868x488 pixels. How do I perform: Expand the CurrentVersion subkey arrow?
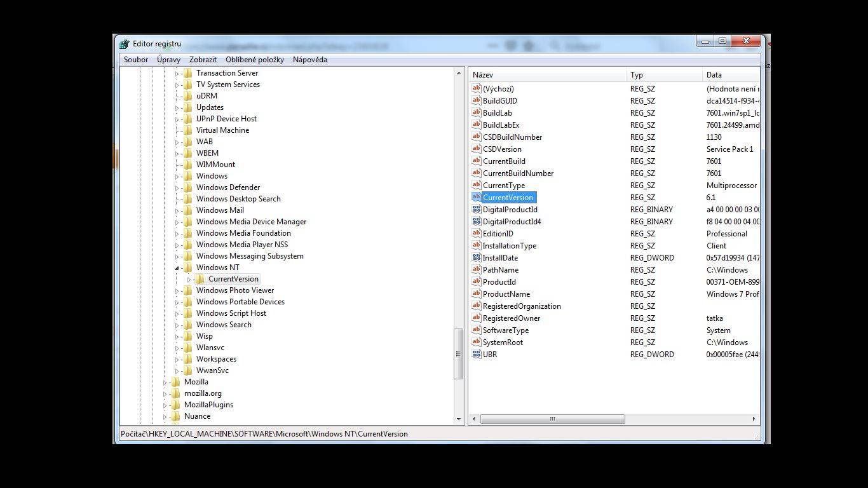click(189, 280)
